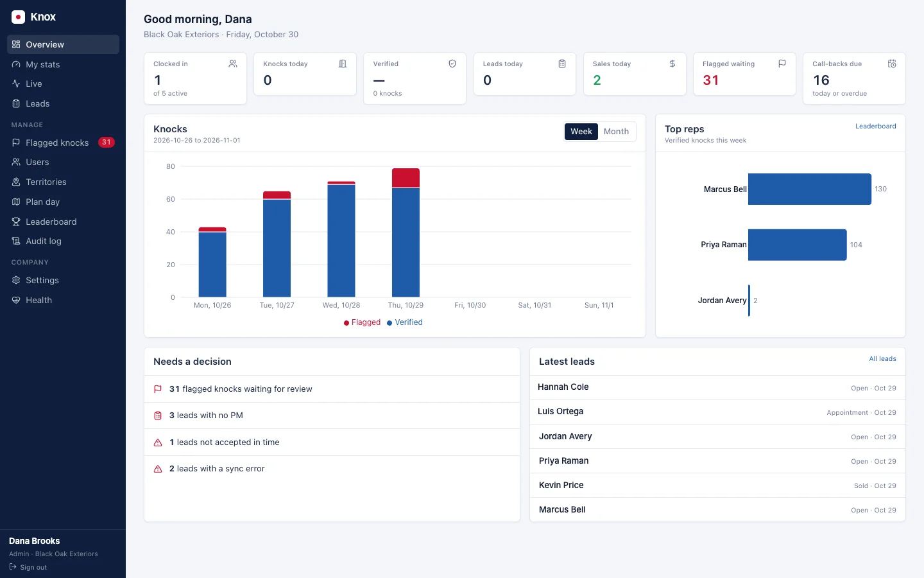Image resolution: width=924 pixels, height=578 pixels.
Task: Open 31 flagged knocks waiting for review
Action: point(332,389)
